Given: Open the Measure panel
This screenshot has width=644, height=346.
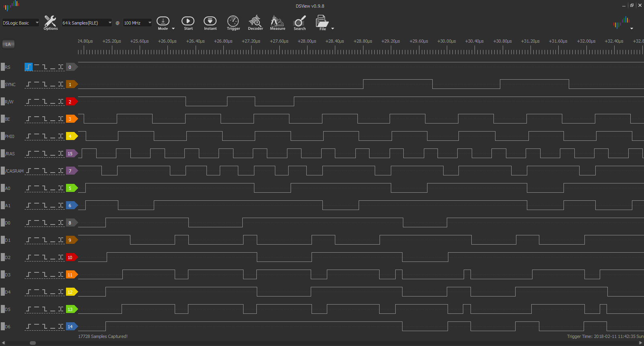Looking at the screenshot, I should [277, 23].
